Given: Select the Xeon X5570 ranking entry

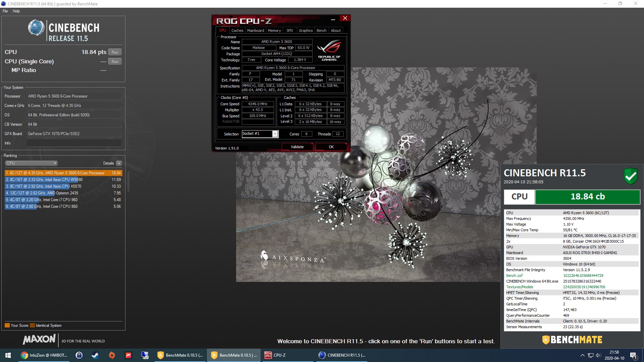Looking at the screenshot, I should [x=63, y=186].
